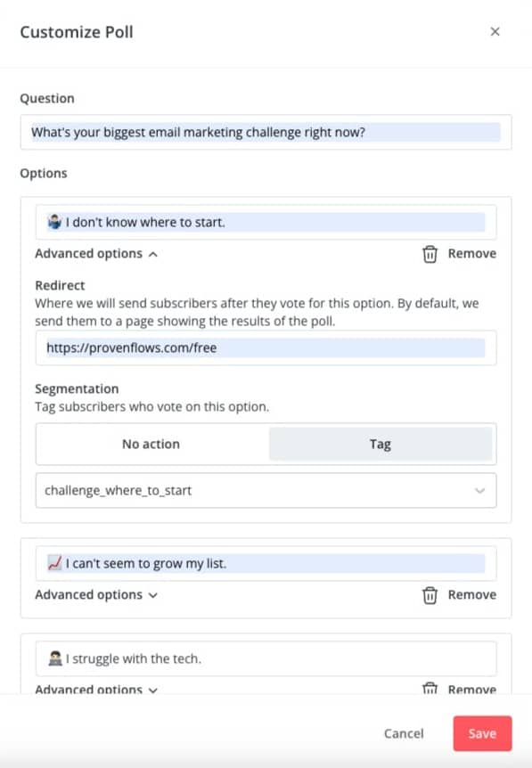Select No action segmentation choice
The image size is (532, 768).
coord(151,444)
